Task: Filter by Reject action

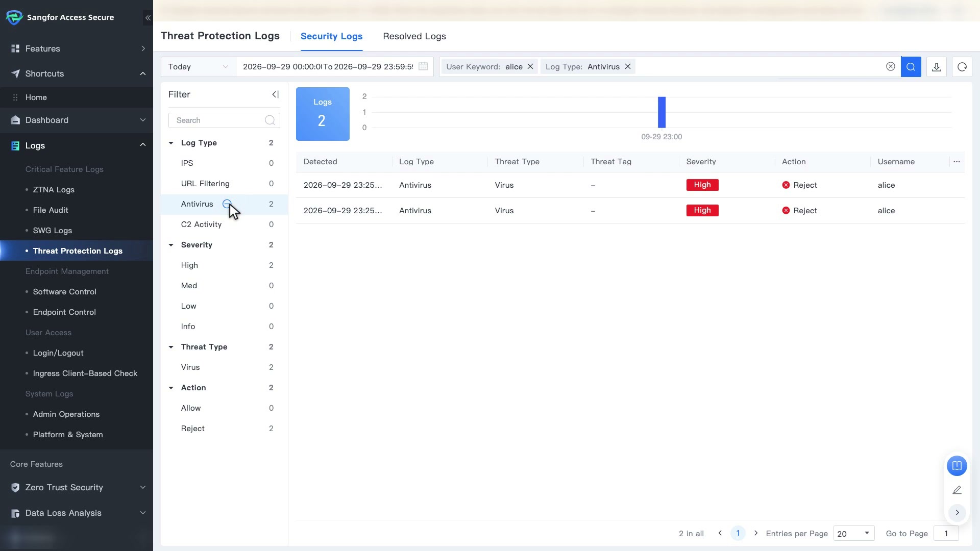Action: point(192,429)
